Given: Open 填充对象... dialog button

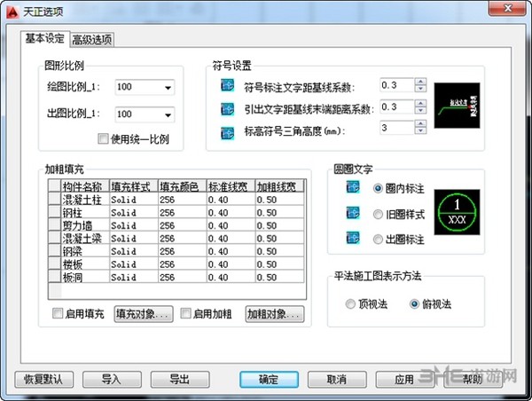Looking at the screenshot, I should point(144,314).
